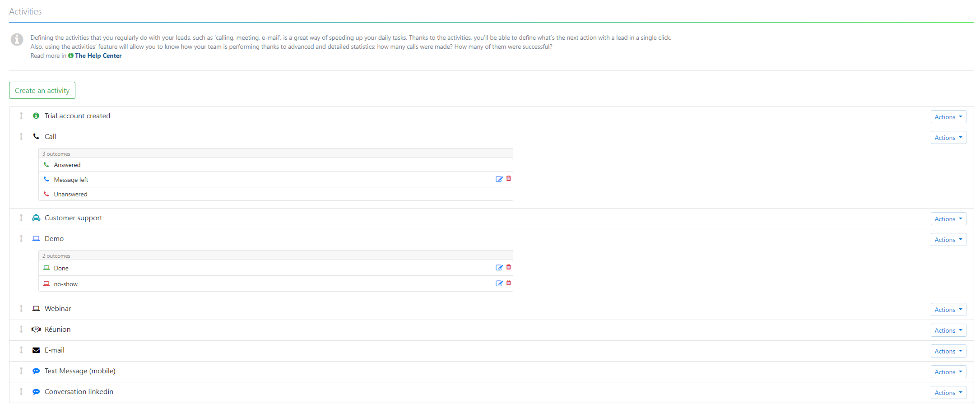
Task: Select the no-show outcome text
Action: 66,284
